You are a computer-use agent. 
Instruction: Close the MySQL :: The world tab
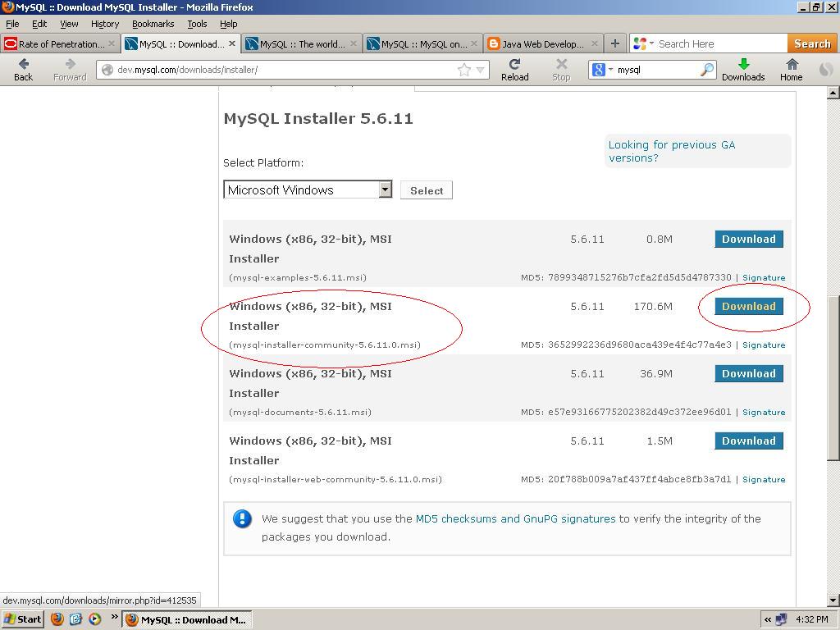coord(354,43)
